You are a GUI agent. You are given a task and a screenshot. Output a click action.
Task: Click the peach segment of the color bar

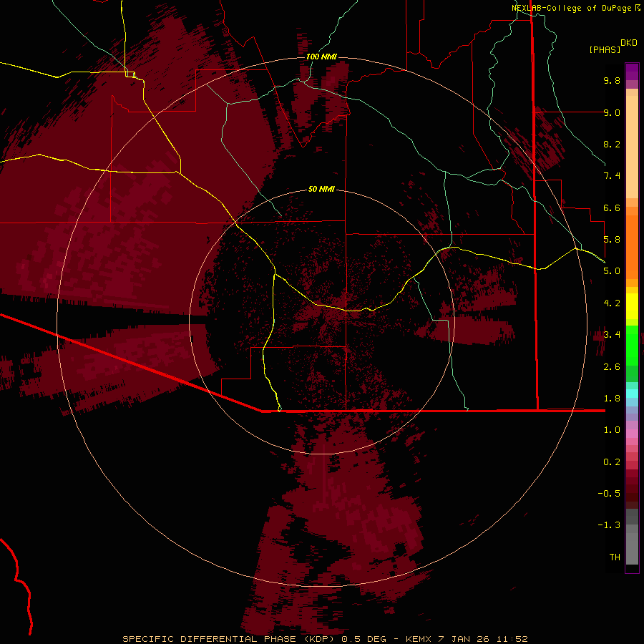632,146
